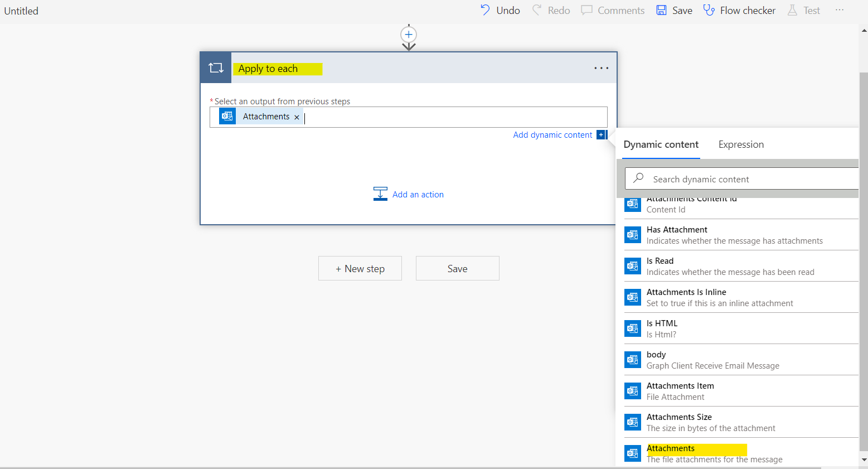Click the Add an action icon
The height and width of the screenshot is (469, 868).
click(380, 194)
